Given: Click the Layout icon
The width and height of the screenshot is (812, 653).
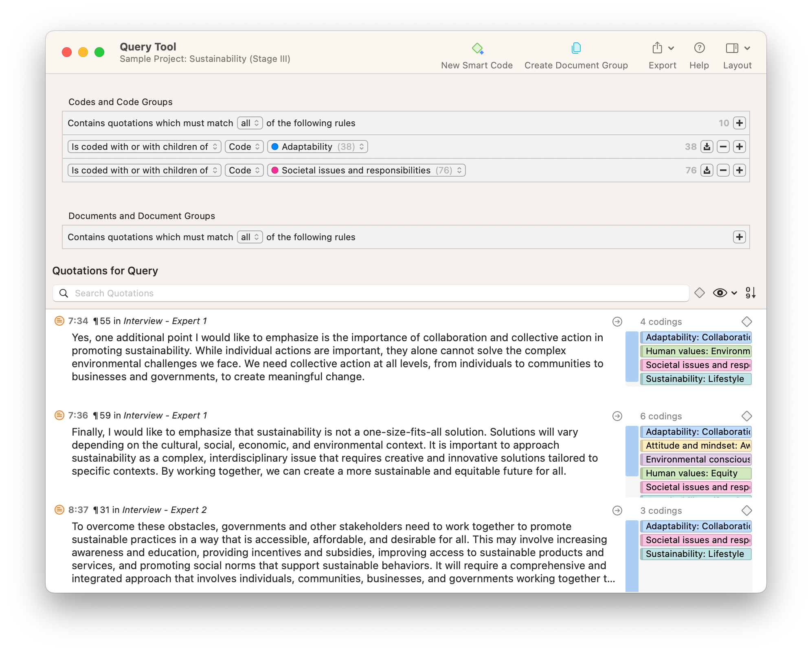Looking at the screenshot, I should click(731, 47).
